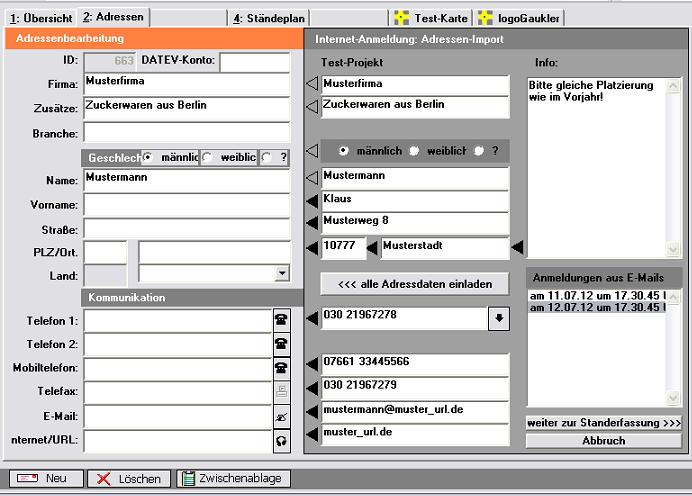
Task: Click the Zusätze field with Zuckerwaren aus Berlin
Action: [x=187, y=109]
